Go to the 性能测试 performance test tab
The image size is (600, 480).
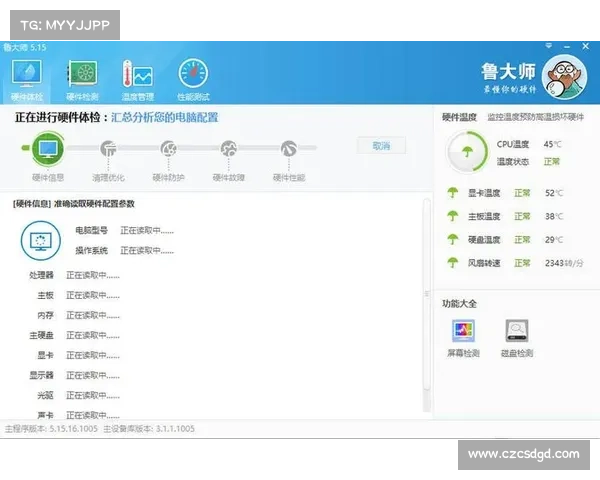[193, 80]
